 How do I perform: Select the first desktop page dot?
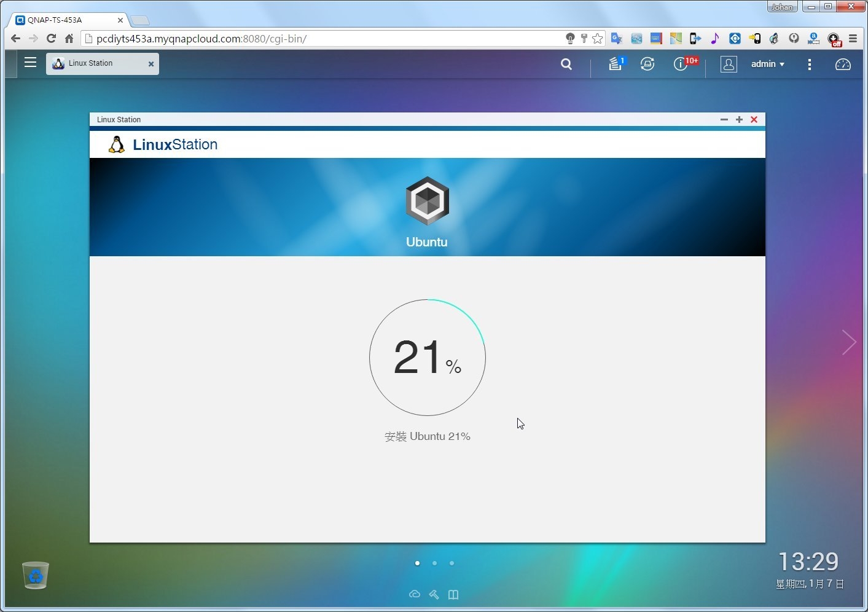418,563
